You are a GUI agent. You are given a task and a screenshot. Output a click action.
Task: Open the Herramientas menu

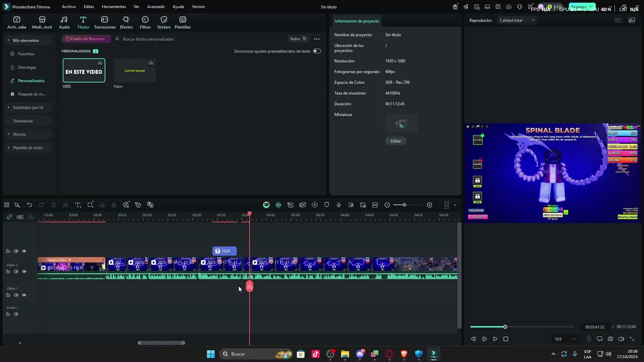click(114, 7)
